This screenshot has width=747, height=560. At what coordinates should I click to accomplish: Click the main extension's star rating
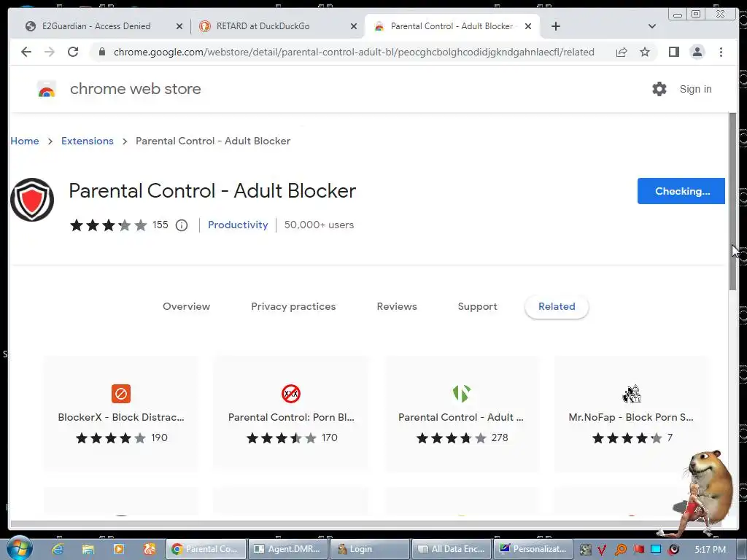[108, 225]
